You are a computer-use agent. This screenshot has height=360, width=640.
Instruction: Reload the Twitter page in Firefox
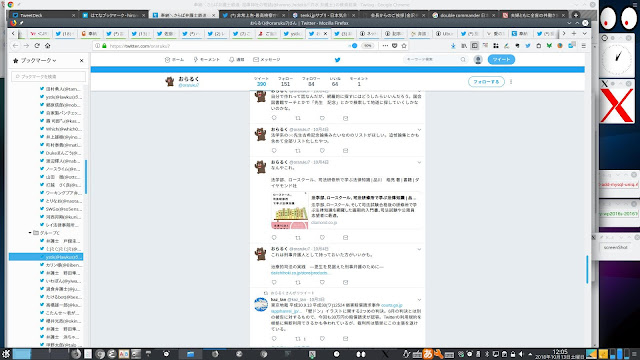click(x=37, y=46)
